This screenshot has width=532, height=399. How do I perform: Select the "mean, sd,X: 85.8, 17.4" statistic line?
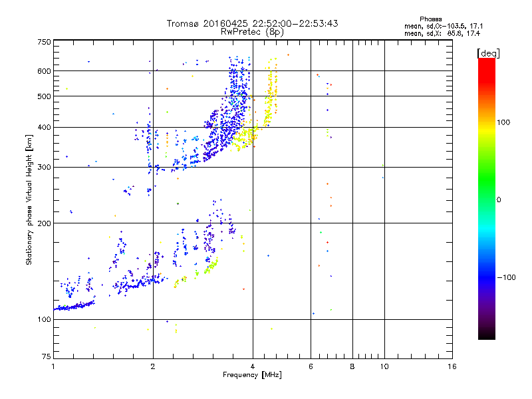coord(442,33)
